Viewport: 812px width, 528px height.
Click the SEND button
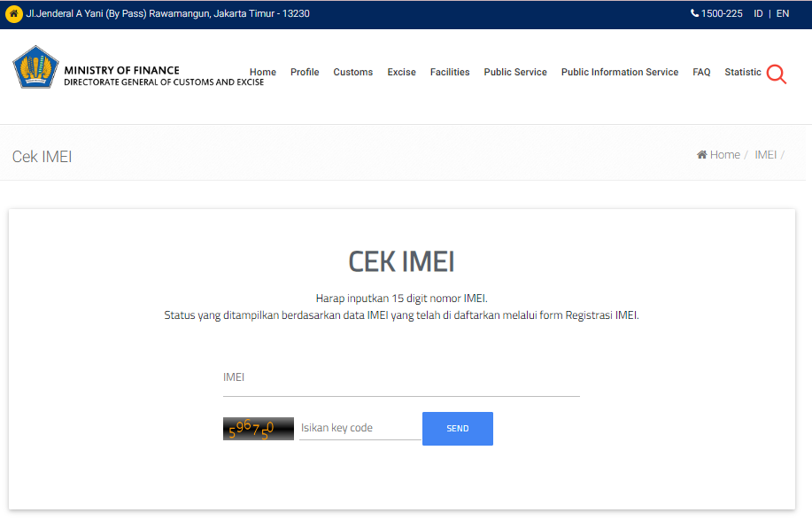coord(457,429)
